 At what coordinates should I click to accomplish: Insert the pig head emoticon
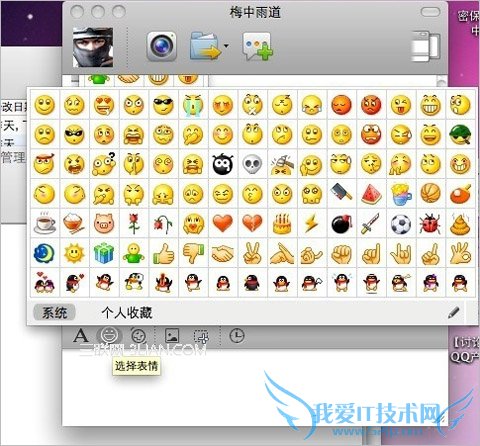(x=104, y=223)
